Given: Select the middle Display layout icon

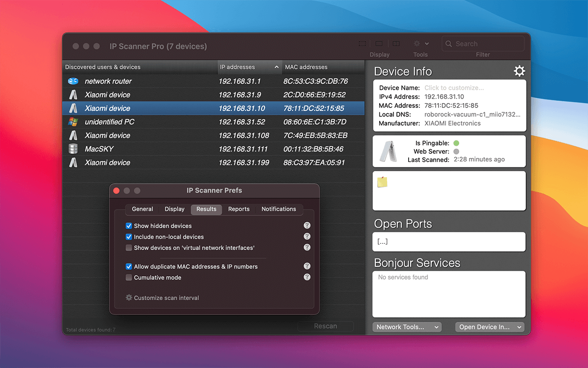Looking at the screenshot, I should [379, 44].
